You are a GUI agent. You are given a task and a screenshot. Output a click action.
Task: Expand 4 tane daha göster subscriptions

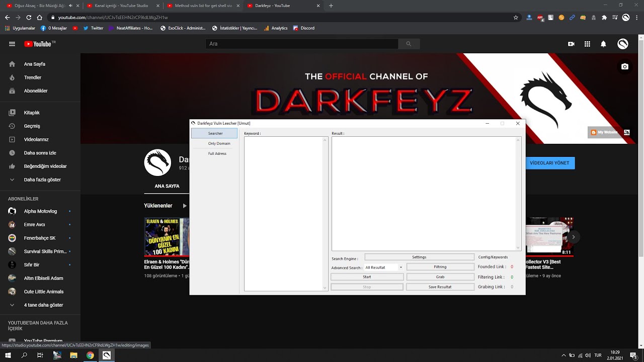click(40, 305)
